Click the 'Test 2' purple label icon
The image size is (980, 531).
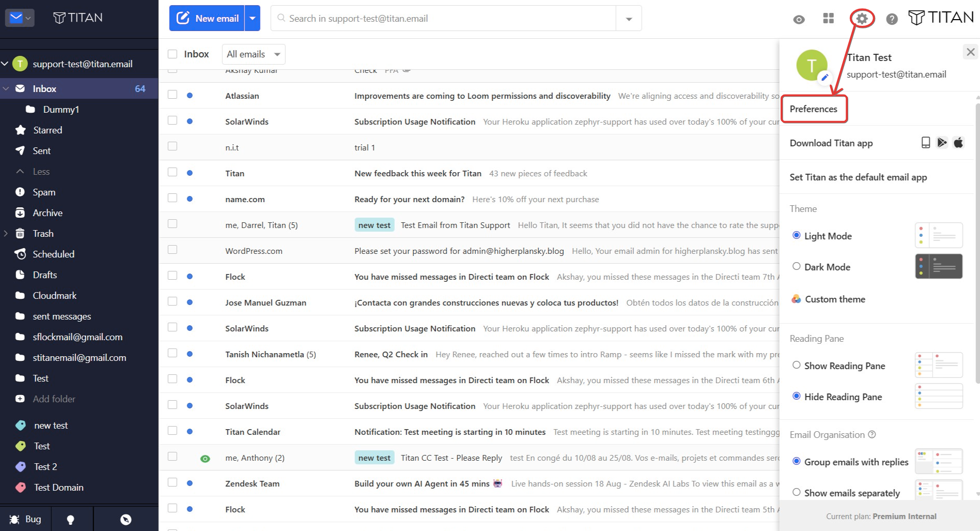21,467
